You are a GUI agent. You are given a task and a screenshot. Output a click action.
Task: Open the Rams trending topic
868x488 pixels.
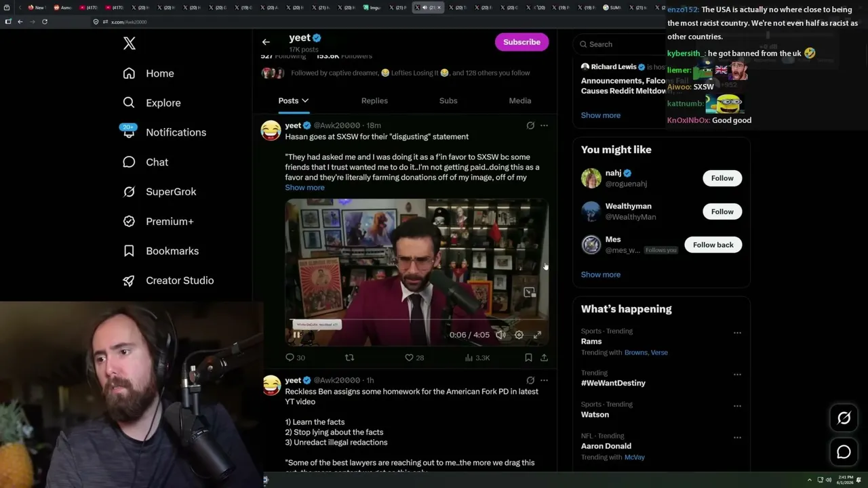(591, 342)
